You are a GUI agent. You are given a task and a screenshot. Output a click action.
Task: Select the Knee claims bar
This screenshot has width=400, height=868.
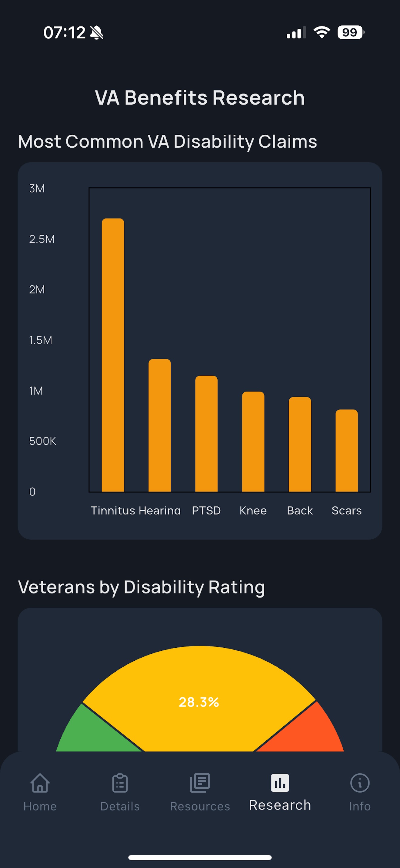253,441
